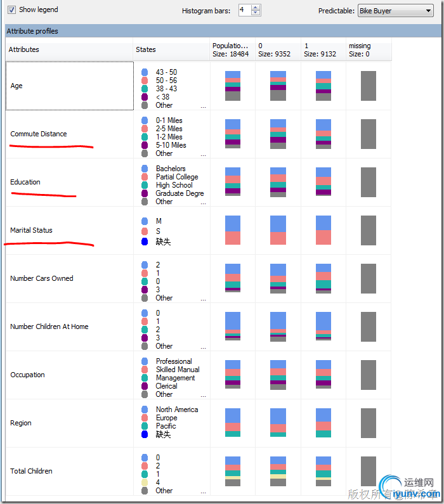Click the blue swatch for Marital Status M
444x504 pixels.
point(145,221)
